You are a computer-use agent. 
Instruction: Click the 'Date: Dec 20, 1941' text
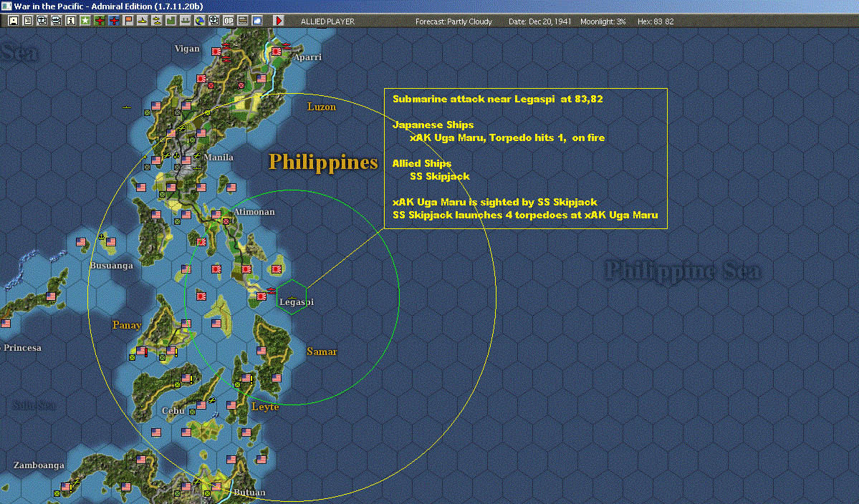pyautogui.click(x=539, y=21)
